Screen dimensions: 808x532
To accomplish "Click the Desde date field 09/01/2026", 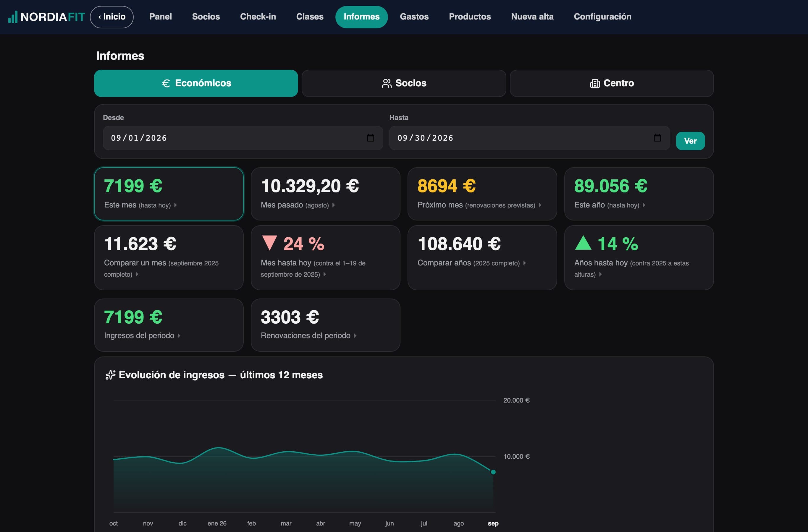I will click(243, 138).
